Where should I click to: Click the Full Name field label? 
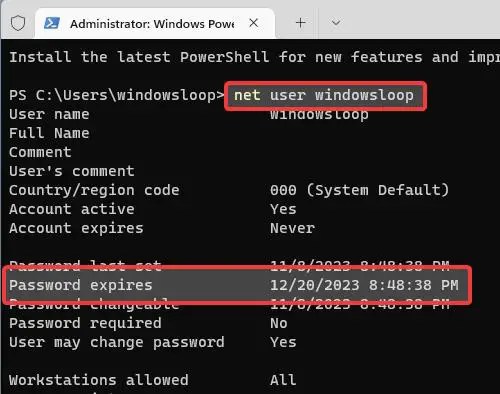click(x=49, y=133)
